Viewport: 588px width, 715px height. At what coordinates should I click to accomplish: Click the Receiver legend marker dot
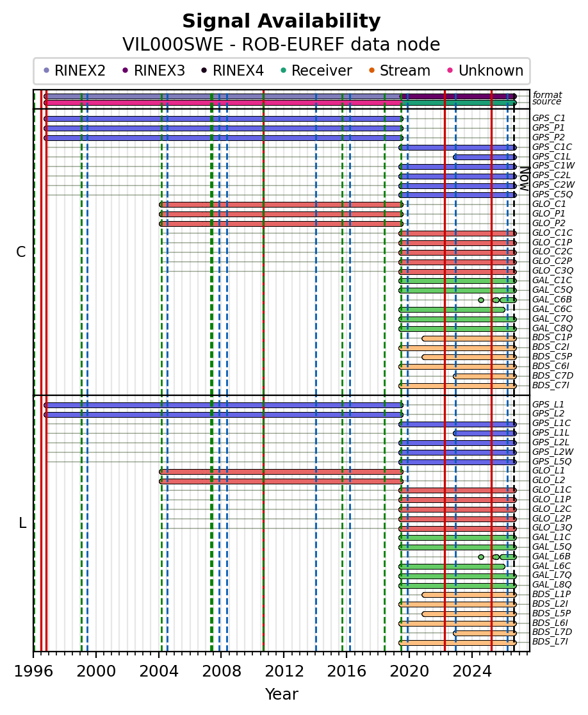pos(283,70)
